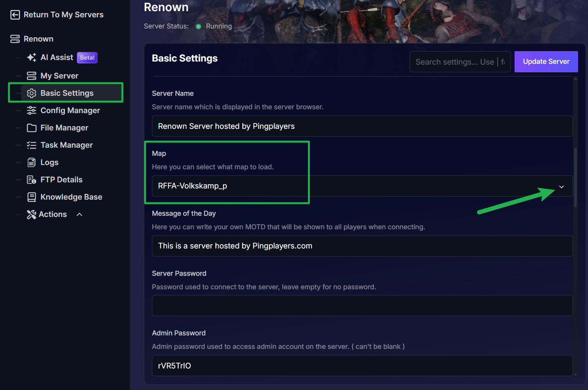Click into the empty Server Password field

click(362, 306)
